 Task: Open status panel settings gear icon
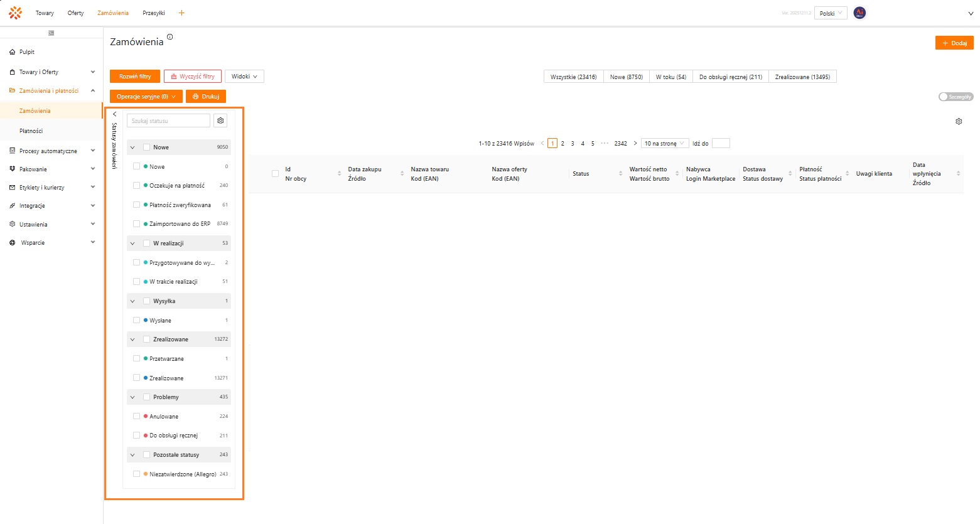[220, 120]
